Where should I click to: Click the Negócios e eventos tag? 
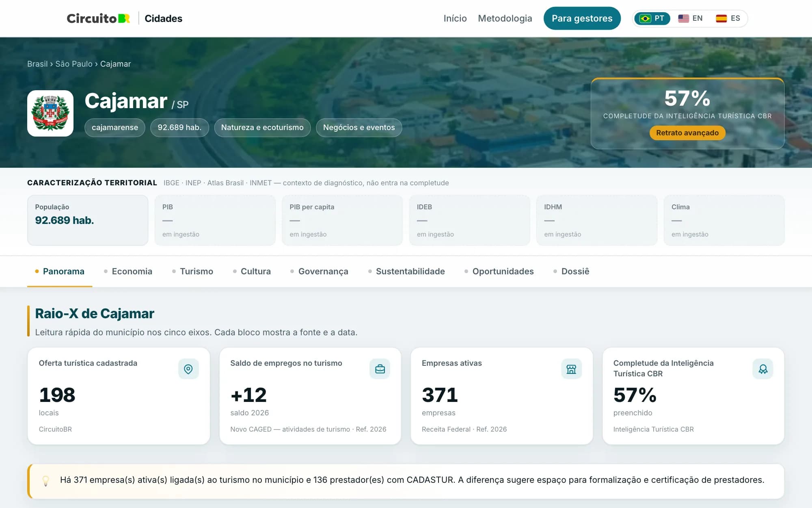tap(359, 128)
